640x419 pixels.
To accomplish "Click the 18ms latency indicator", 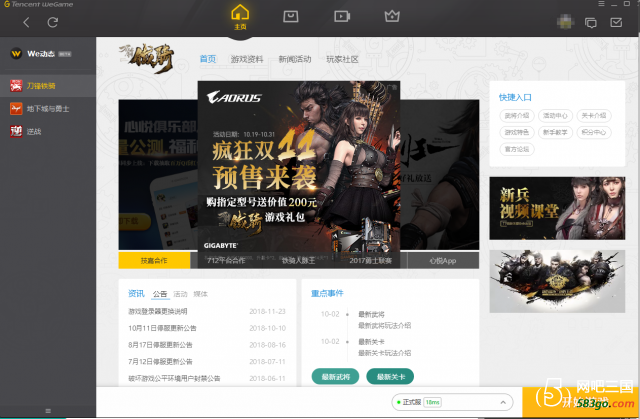I will tap(432, 402).
